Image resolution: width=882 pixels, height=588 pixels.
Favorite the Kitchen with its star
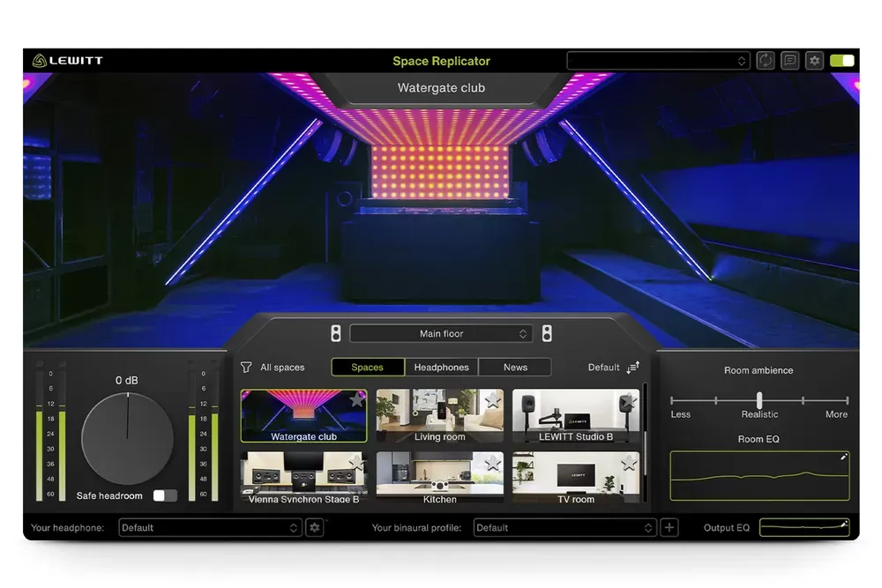click(493, 463)
